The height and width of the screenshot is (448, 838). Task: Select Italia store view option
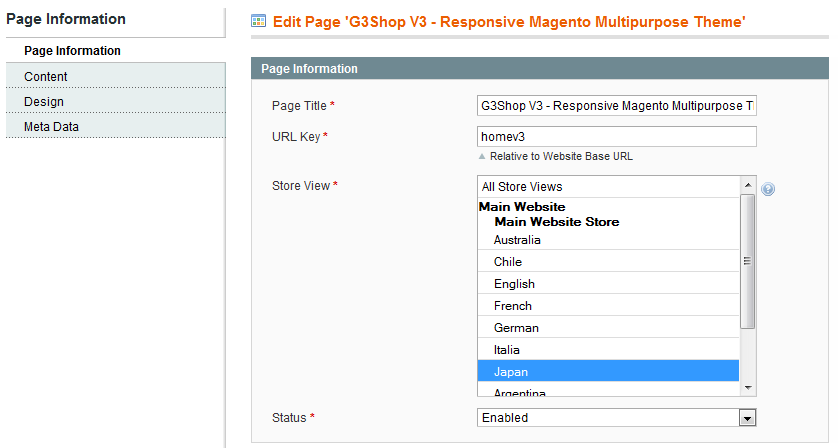point(608,350)
